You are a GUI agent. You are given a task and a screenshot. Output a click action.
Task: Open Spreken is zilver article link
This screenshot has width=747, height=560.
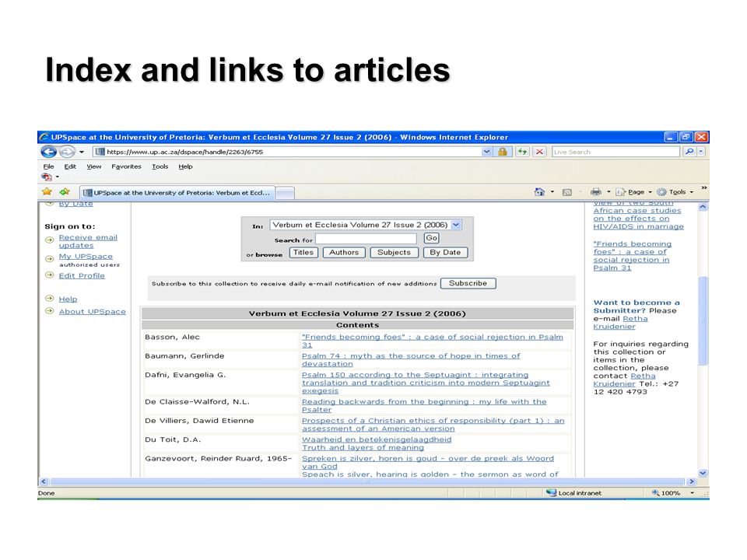coord(427,462)
